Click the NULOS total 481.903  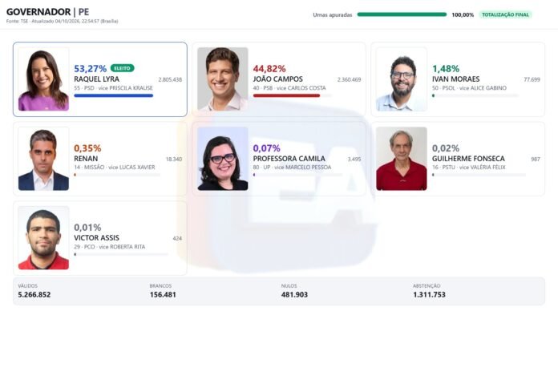click(295, 294)
